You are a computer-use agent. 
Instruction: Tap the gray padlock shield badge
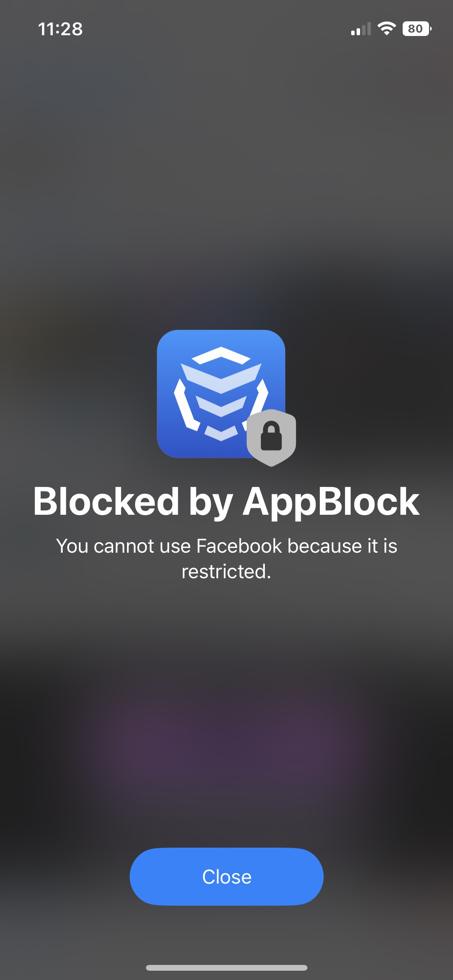click(x=271, y=437)
